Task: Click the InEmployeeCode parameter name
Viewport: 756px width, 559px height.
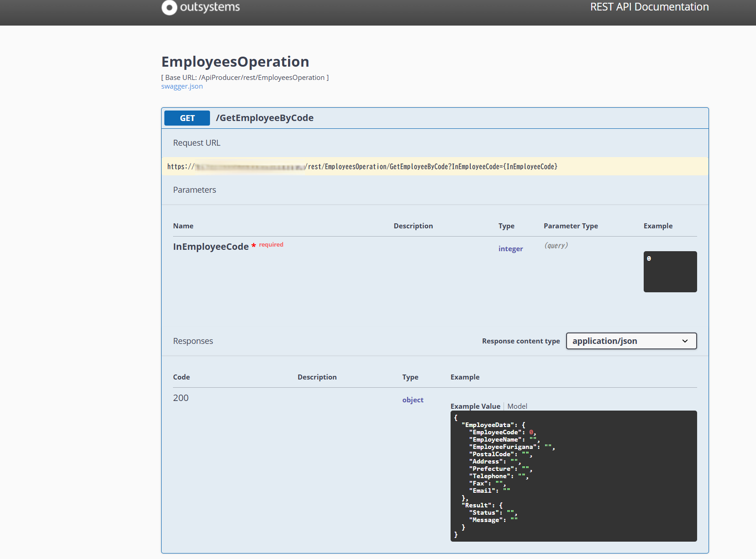Action: (x=210, y=247)
